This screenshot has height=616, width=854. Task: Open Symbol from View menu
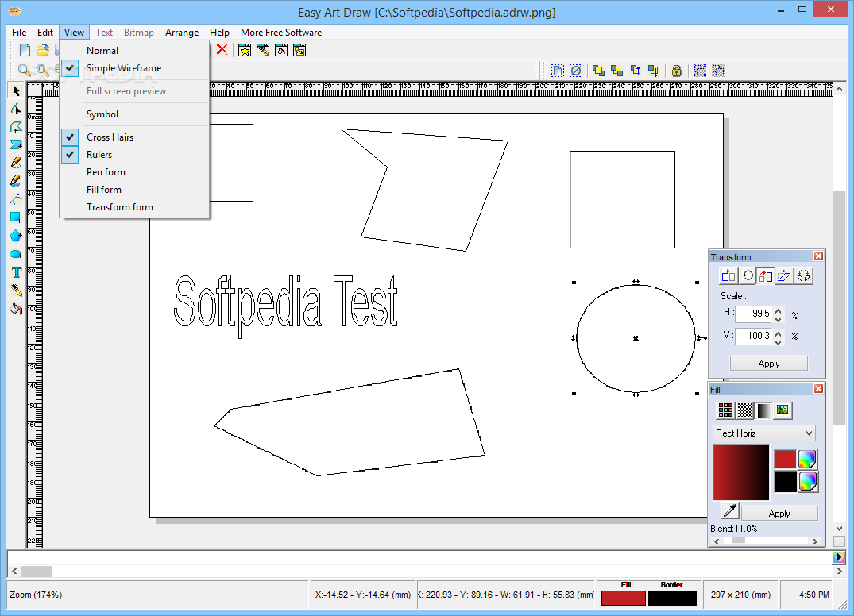(x=134, y=114)
